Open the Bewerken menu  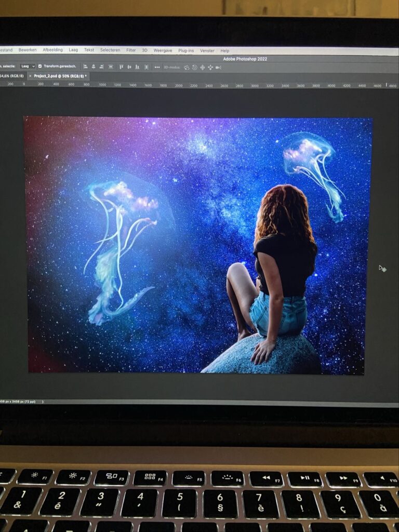tap(28, 50)
